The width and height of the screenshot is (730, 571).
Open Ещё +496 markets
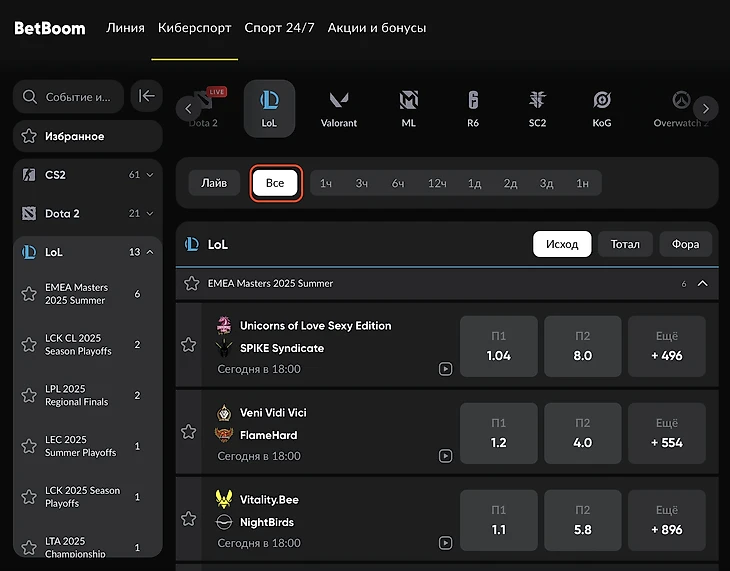tap(667, 346)
